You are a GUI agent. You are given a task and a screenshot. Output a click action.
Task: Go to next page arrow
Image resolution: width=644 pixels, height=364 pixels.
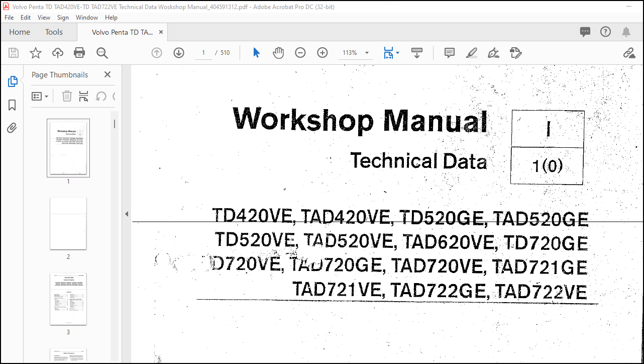[x=179, y=53]
